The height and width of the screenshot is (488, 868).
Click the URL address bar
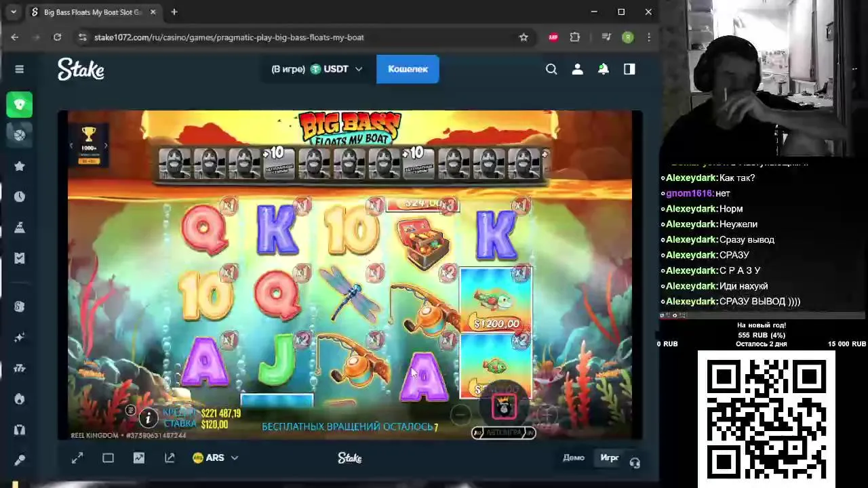click(x=298, y=37)
